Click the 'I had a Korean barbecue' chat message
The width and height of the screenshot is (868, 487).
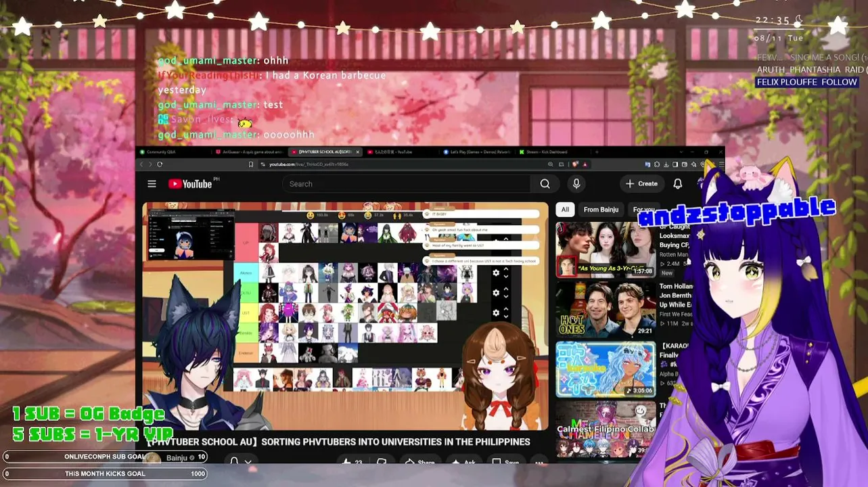[272, 82]
